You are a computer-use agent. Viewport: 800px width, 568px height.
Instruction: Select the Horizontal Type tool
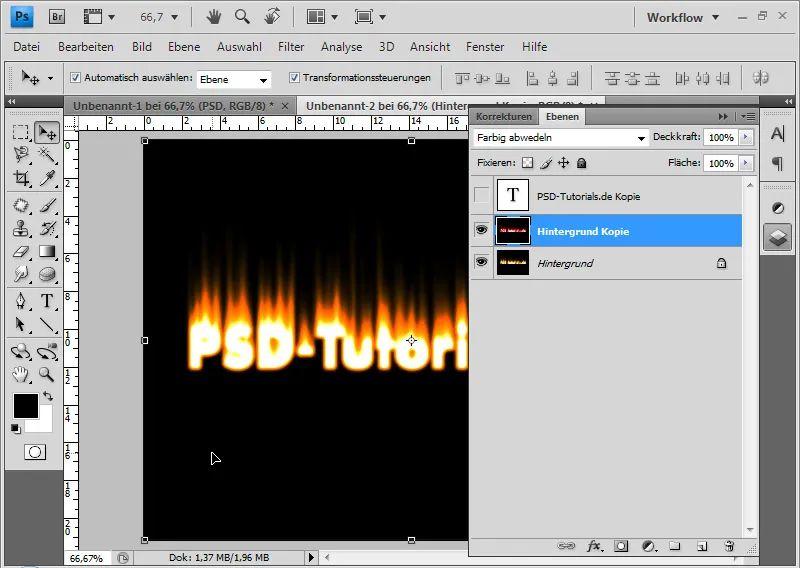click(47, 301)
